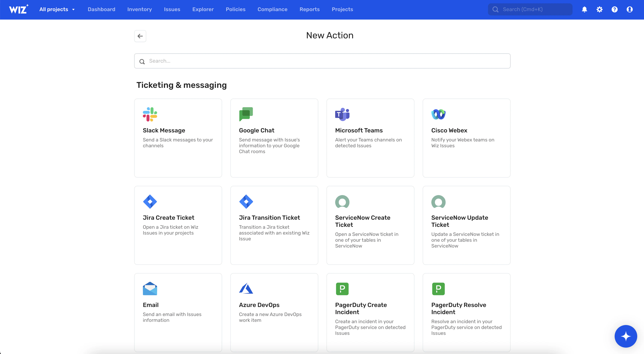Image resolution: width=644 pixels, height=354 pixels.
Task: Select the Email action icon
Action: (x=150, y=289)
